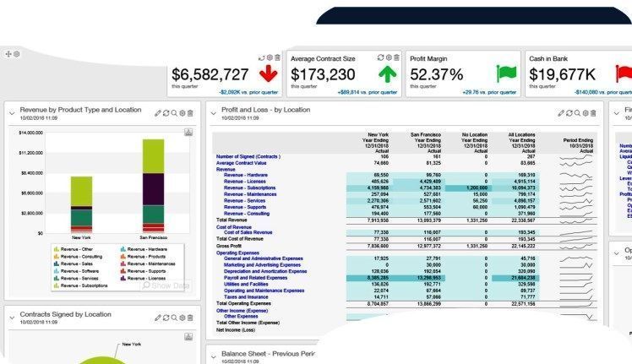This screenshot has width=632, height=364.
Task: Open Cost of Sales Revenue row link
Action: click(x=248, y=232)
